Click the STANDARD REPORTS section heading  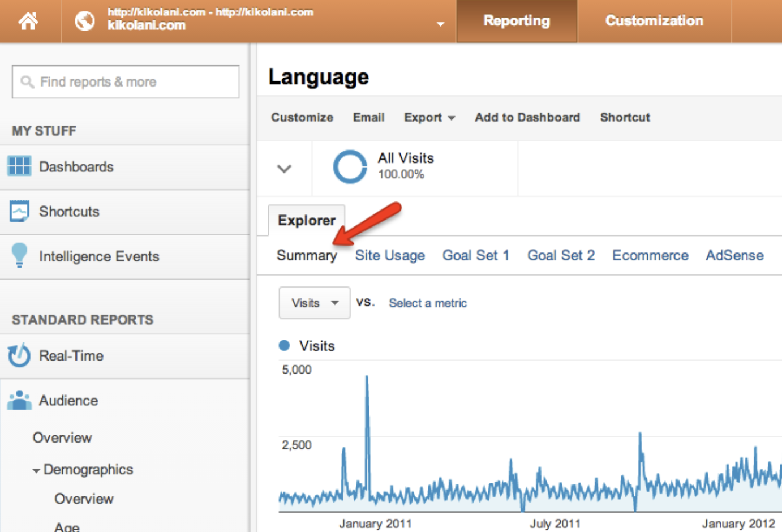[83, 320]
